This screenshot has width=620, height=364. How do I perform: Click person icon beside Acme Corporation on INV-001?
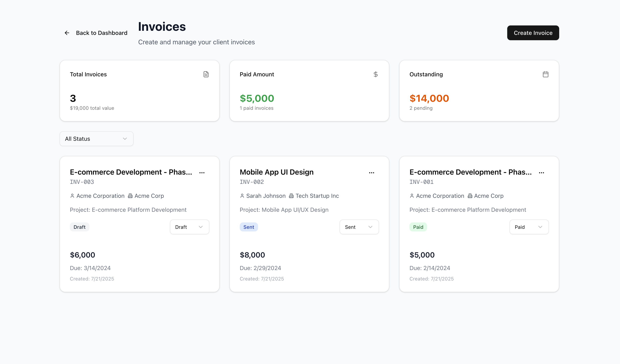coord(412,196)
